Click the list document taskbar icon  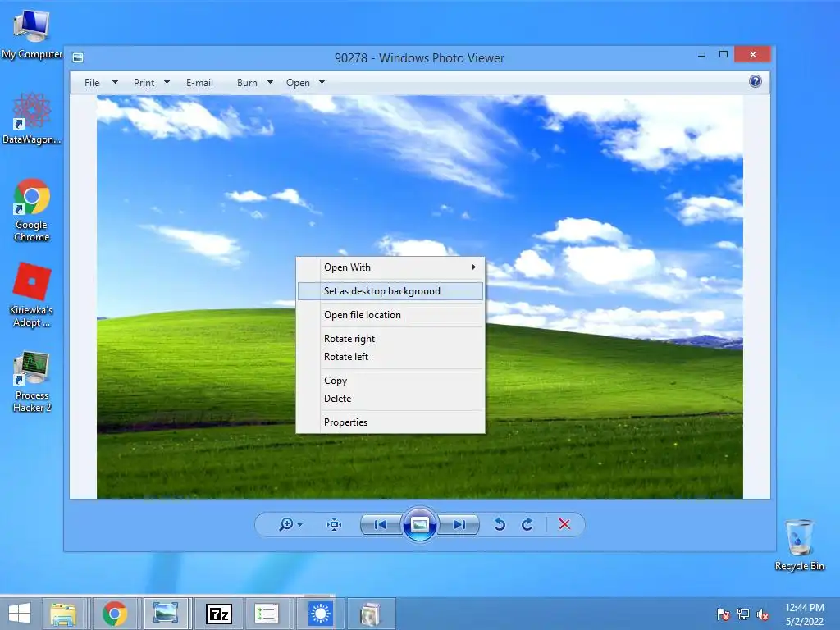[x=267, y=614]
